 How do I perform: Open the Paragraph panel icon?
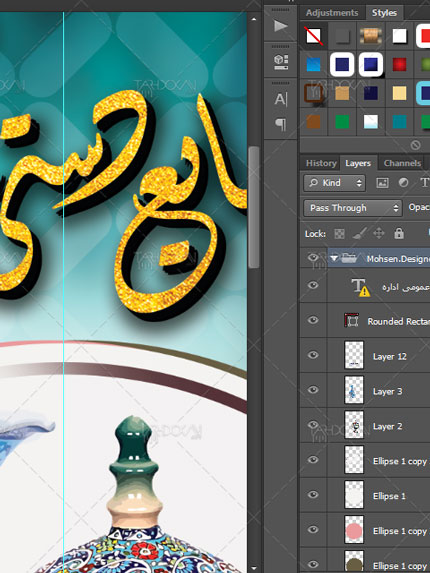[x=281, y=124]
